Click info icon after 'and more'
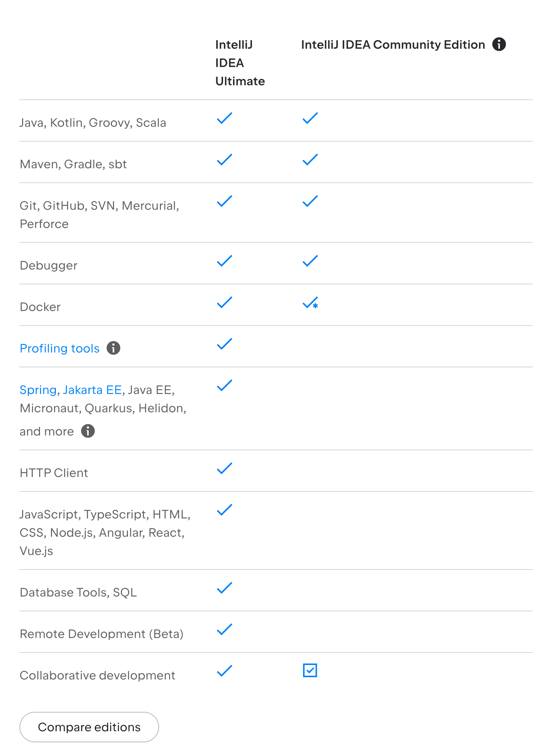 click(x=88, y=431)
